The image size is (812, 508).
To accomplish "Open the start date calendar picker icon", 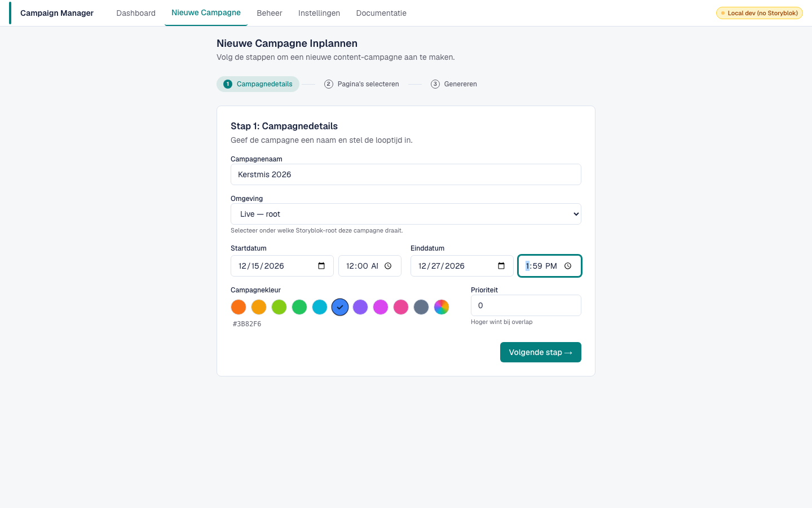I will pos(321,266).
